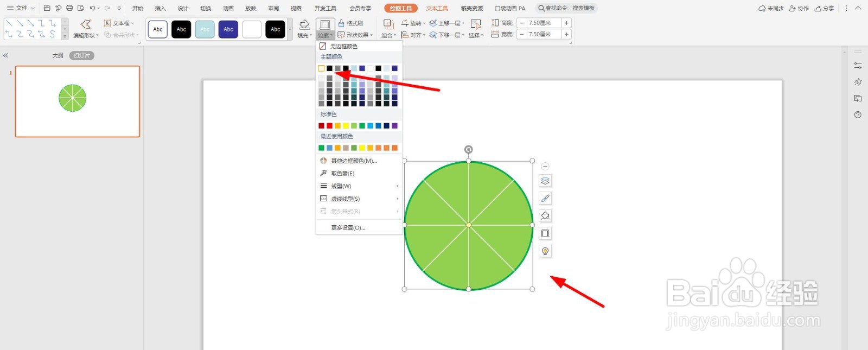The width and height of the screenshot is (868, 350).
Task: Expand Line Style (线型) submenu
Action: 359,186
